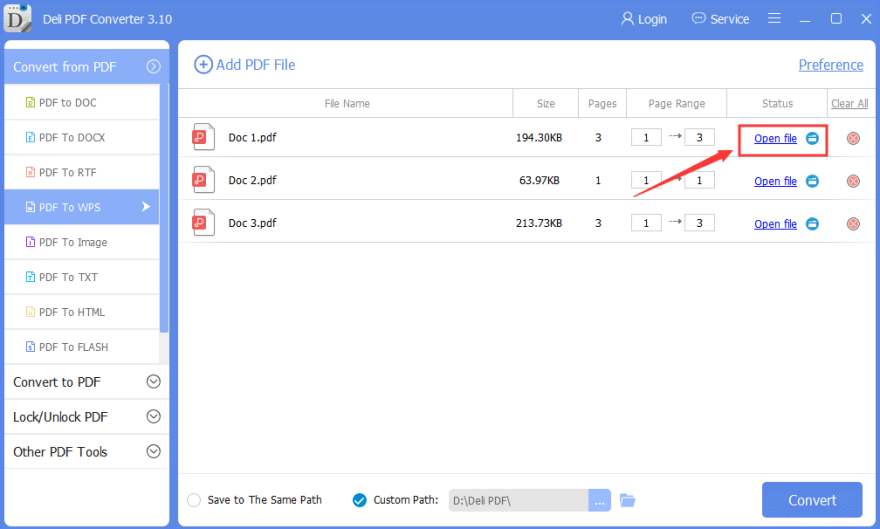The image size is (880, 529).
Task: Click Open file link for Doc 2.pdf
Action: (x=775, y=181)
